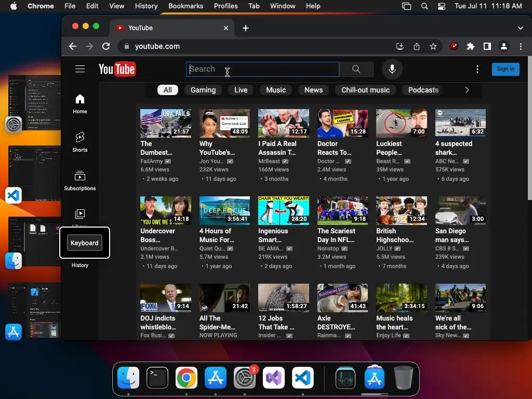The image size is (532, 399).
Task: Open Spotlight search in the menu bar
Action: tap(424, 6)
